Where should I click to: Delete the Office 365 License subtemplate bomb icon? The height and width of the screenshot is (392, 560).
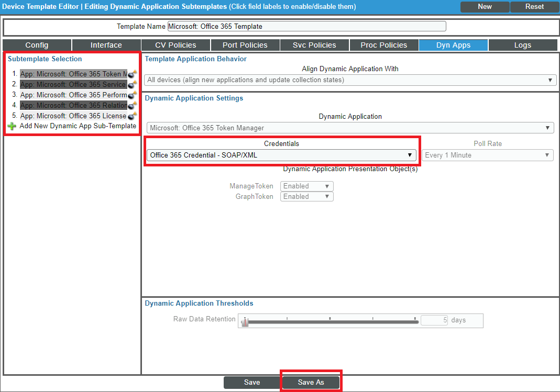(x=132, y=116)
